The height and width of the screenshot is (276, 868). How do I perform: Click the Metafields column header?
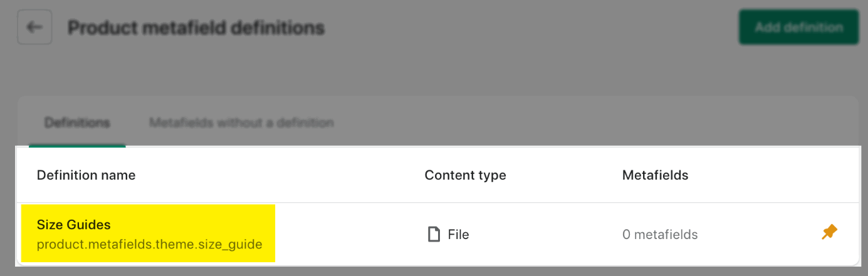point(655,175)
